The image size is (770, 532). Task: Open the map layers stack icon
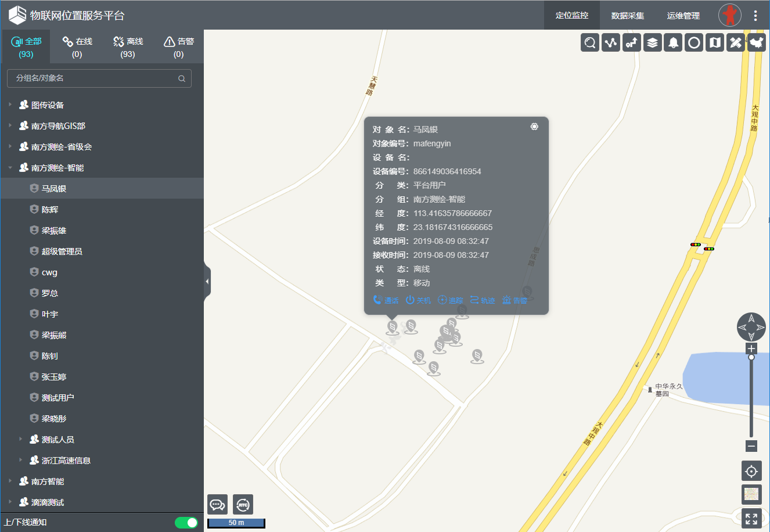[653, 42]
